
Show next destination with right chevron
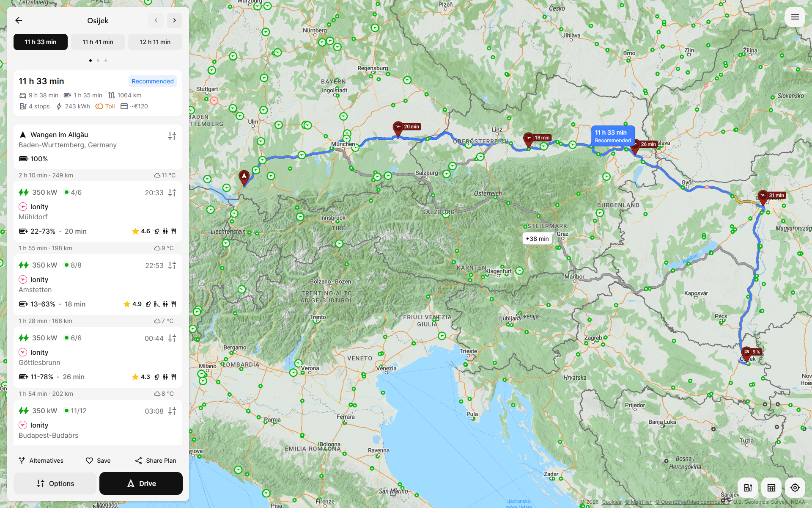[174, 20]
